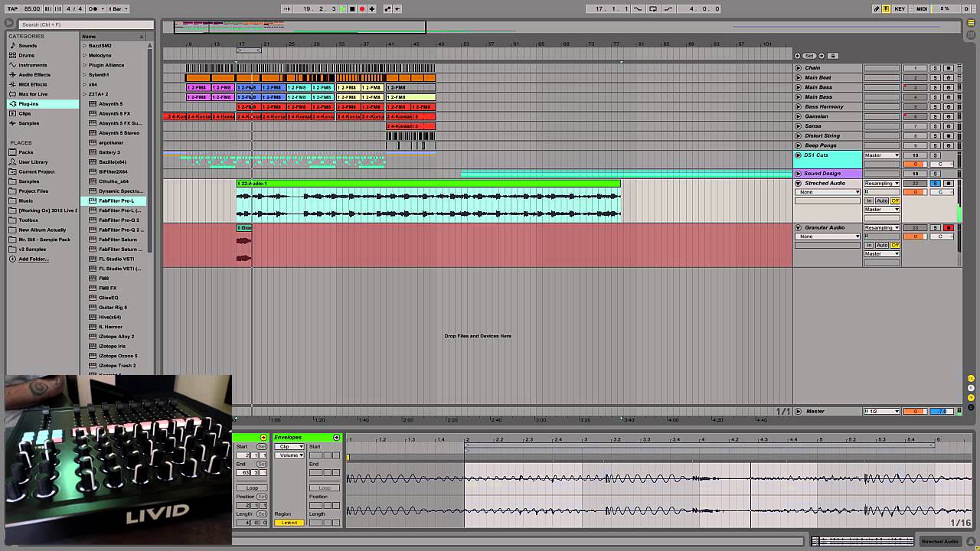The height and width of the screenshot is (551, 980).
Task: Toggle track activator 7 for Sansa
Action: [x=915, y=126]
